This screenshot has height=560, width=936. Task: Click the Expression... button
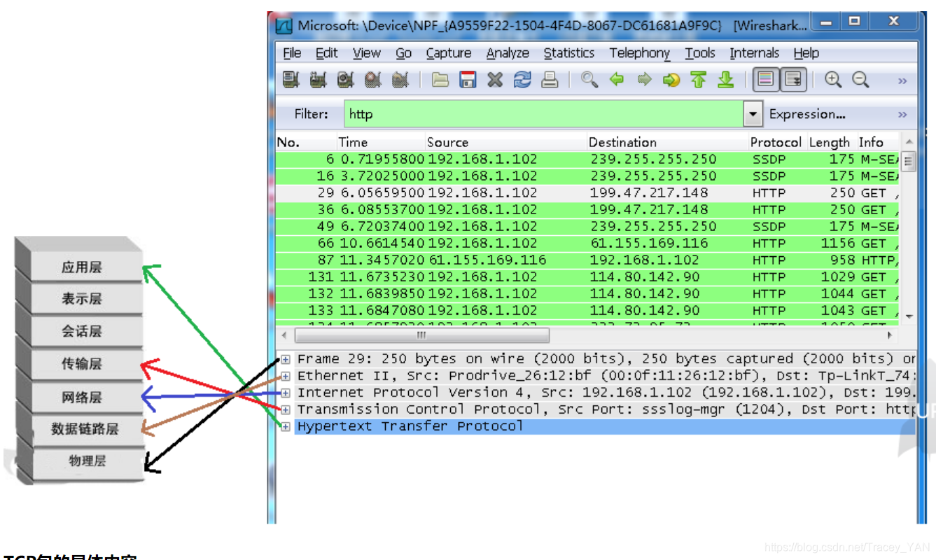point(807,114)
